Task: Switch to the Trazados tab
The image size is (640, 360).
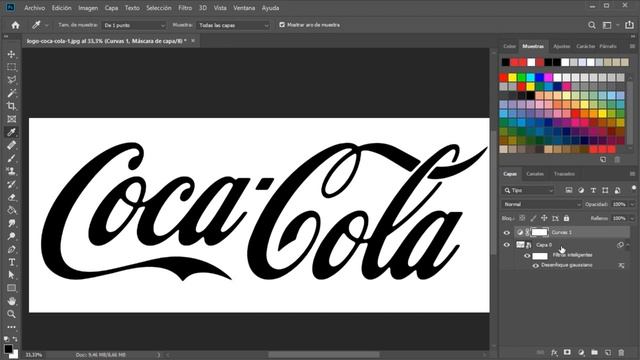Action: pyautogui.click(x=564, y=174)
